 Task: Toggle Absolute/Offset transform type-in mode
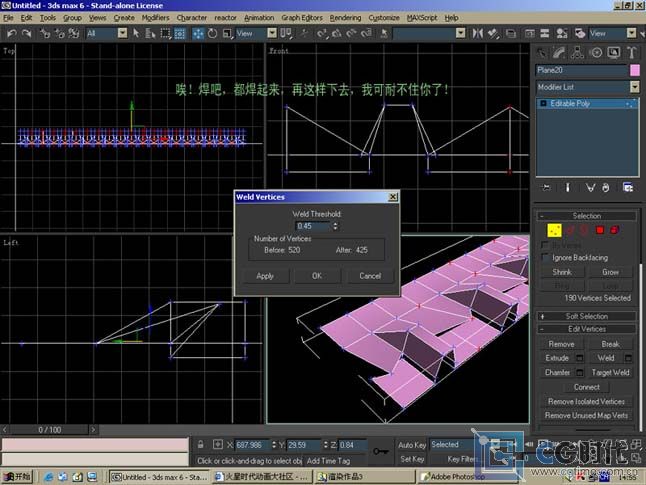pos(218,445)
